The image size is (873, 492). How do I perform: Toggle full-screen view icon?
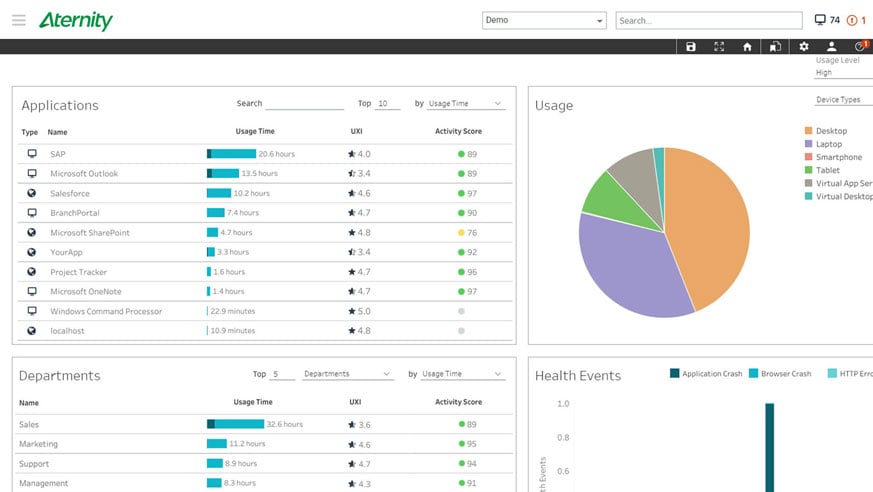click(x=719, y=47)
